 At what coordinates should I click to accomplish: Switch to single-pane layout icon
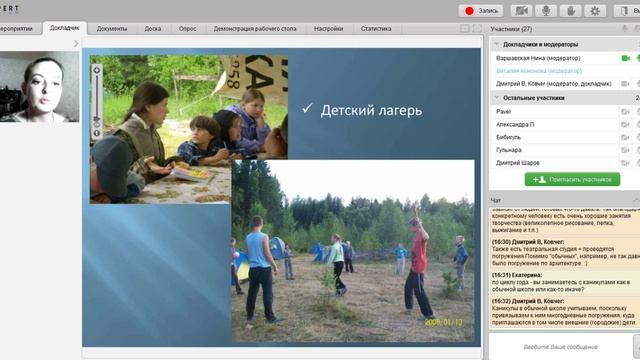[465, 29]
